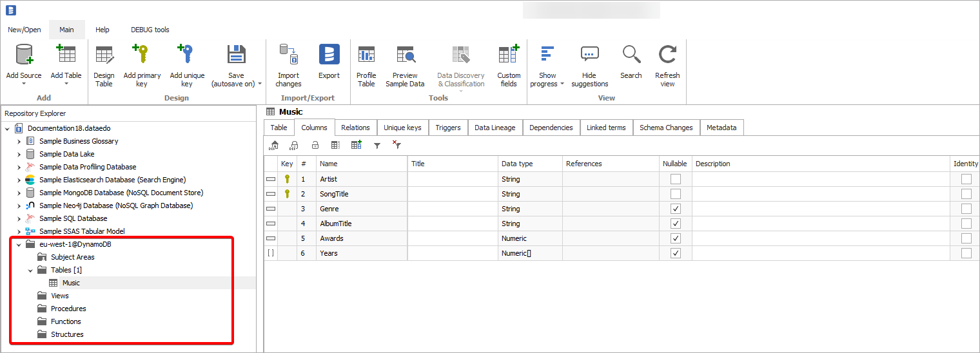Click the Design Table icon
Viewport: 980px width, 353px height.
tap(104, 55)
